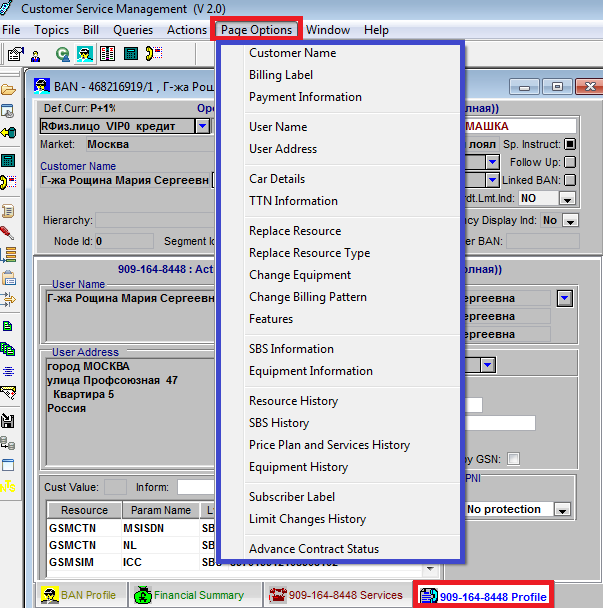603x608 pixels.
Task: Open the account type dropdown showing 'РФиз.лицо VIP0 кредит'
Action: click(x=202, y=126)
